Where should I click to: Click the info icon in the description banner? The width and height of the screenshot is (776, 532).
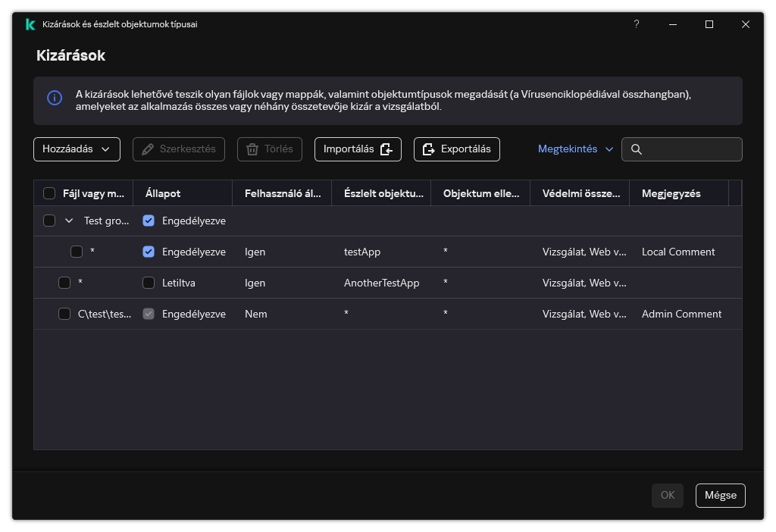(55, 98)
